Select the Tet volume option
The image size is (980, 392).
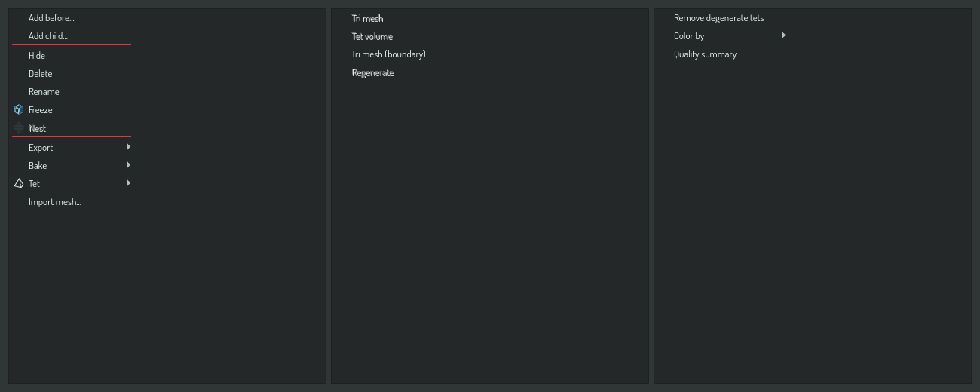point(372,36)
